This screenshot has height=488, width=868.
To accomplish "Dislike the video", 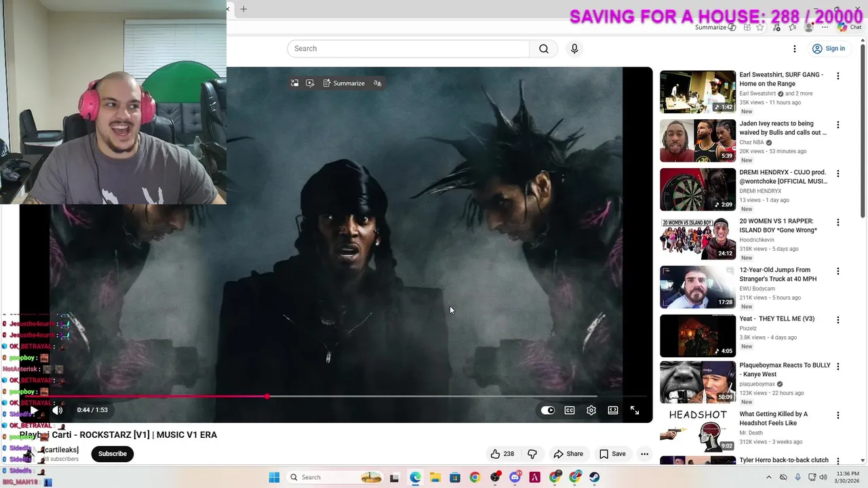I will click(x=532, y=454).
